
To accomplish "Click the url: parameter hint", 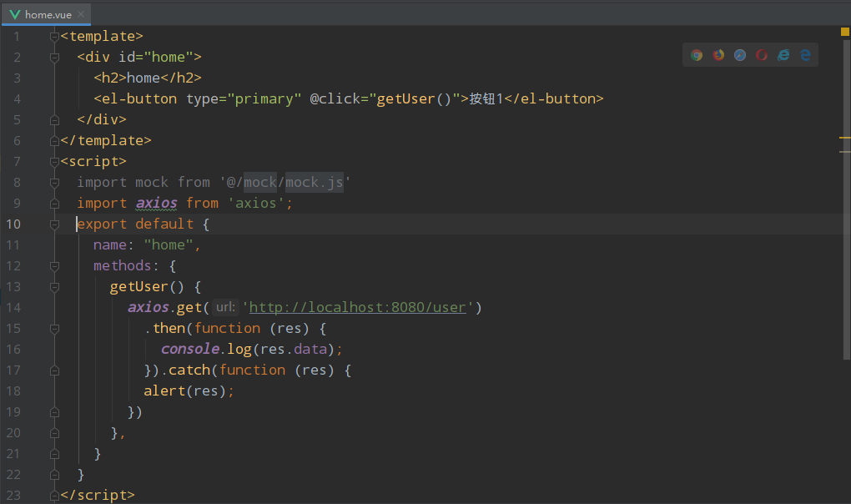I will 225,308.
